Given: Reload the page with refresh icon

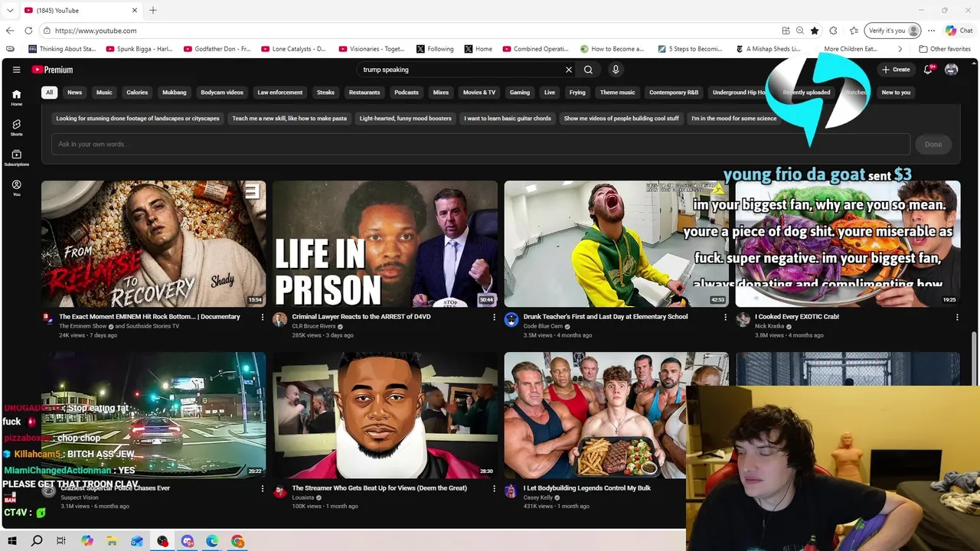Looking at the screenshot, I should tap(28, 31).
